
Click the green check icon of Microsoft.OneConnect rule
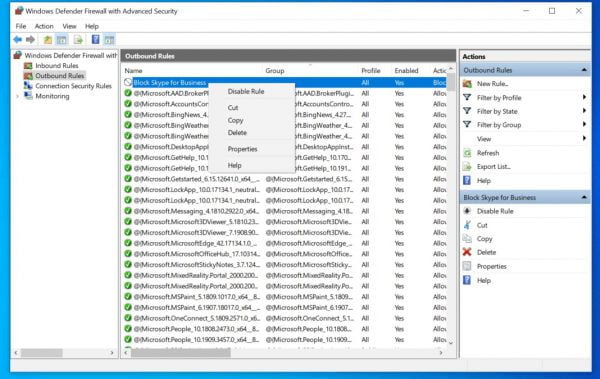[128, 318]
